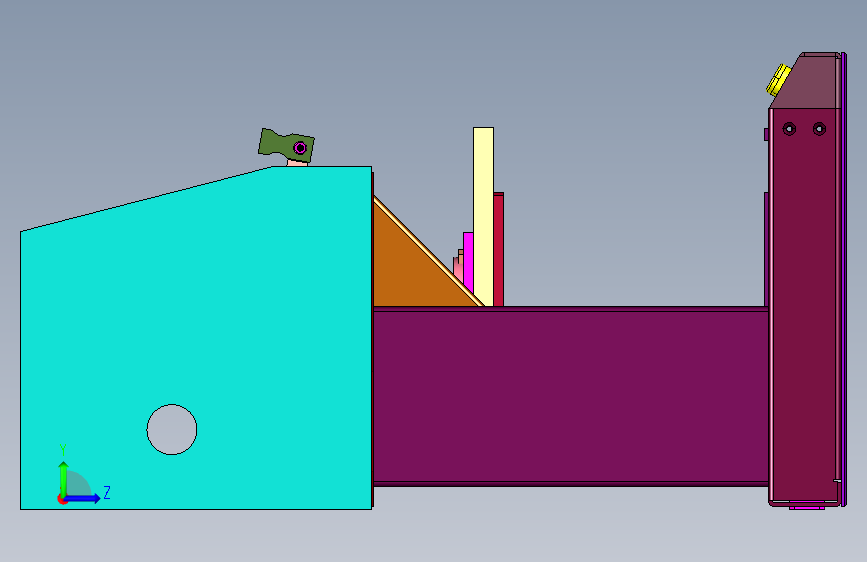The image size is (867, 562).
Task: Select the long purple horizontal beam
Action: [x=571, y=396]
